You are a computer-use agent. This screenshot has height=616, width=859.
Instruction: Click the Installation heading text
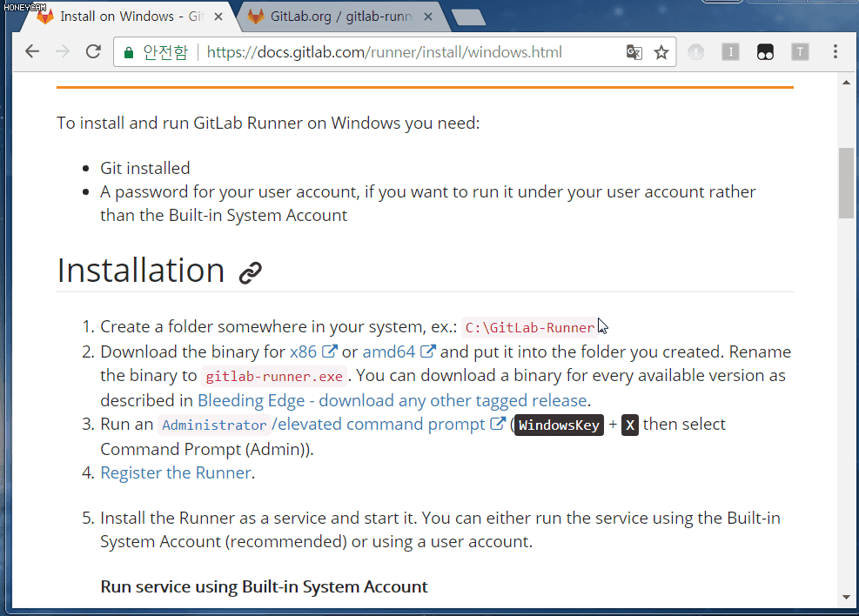coord(141,271)
